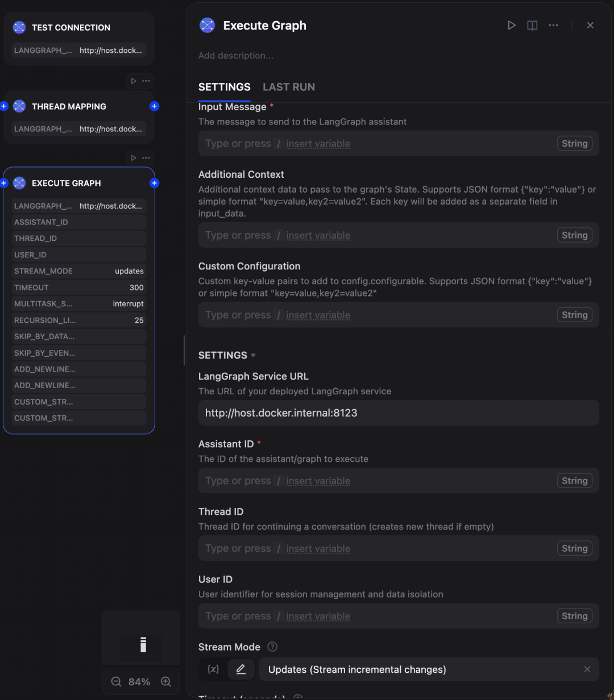Clear the Stream Mode selected value
Screen dimensions: 614x700
click(x=587, y=669)
